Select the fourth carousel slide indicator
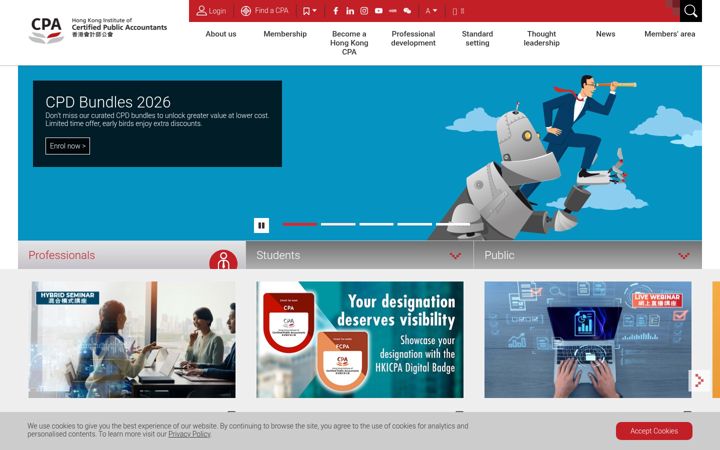 pos(415,225)
